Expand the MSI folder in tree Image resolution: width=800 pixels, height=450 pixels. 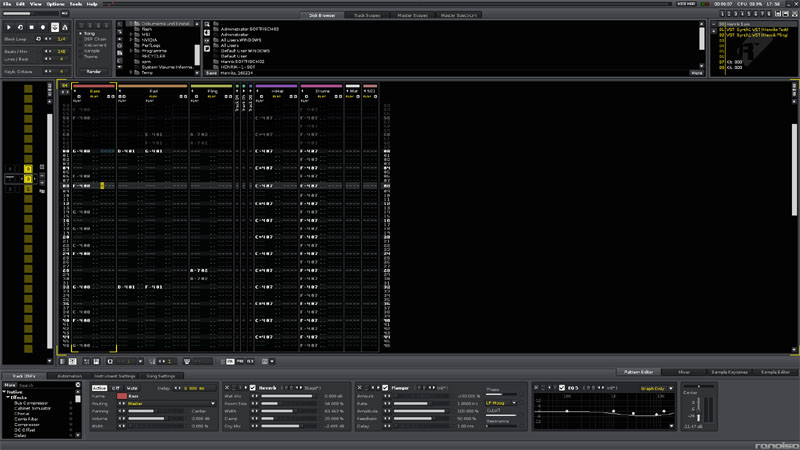coord(131,35)
